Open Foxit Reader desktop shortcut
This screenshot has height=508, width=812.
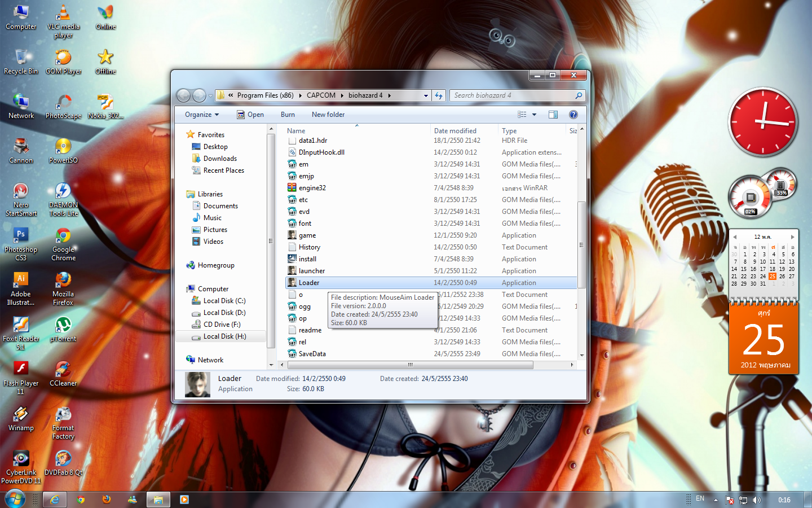[21, 334]
